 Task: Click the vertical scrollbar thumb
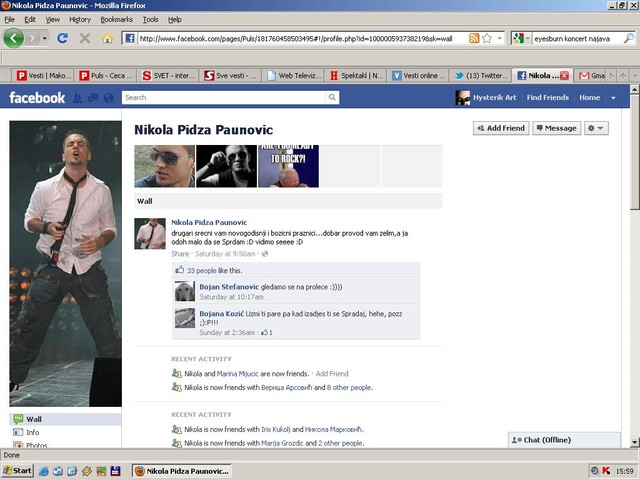click(634, 153)
